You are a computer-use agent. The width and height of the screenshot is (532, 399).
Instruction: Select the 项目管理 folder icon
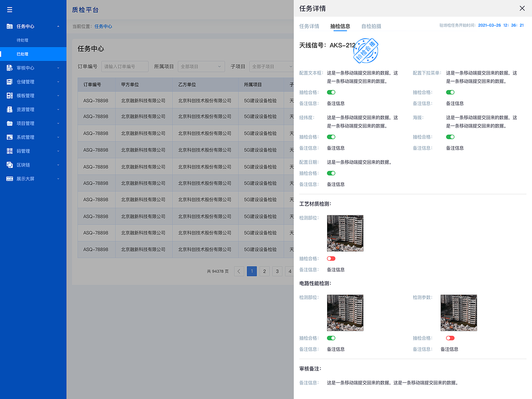[x=9, y=123]
